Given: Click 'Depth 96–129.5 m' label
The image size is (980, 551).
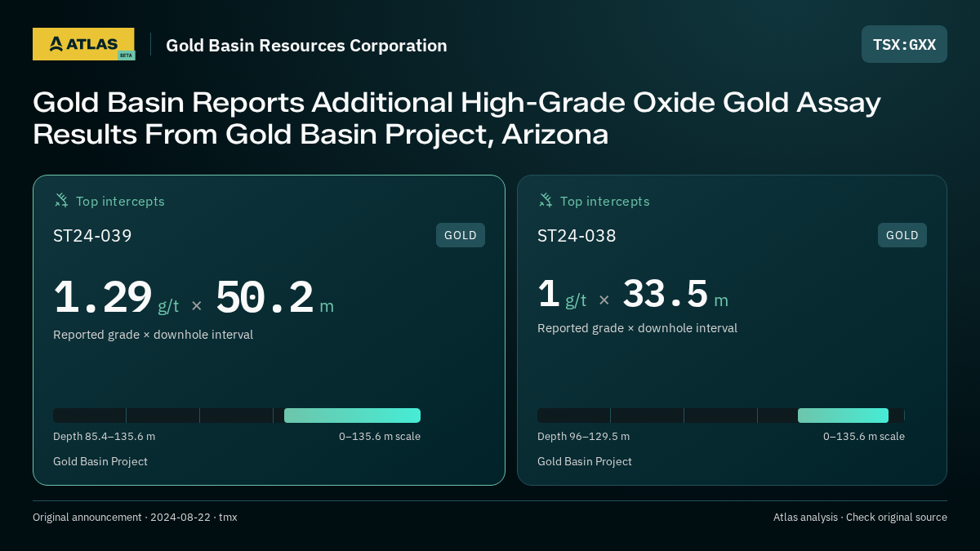Looking at the screenshot, I should (583, 437).
